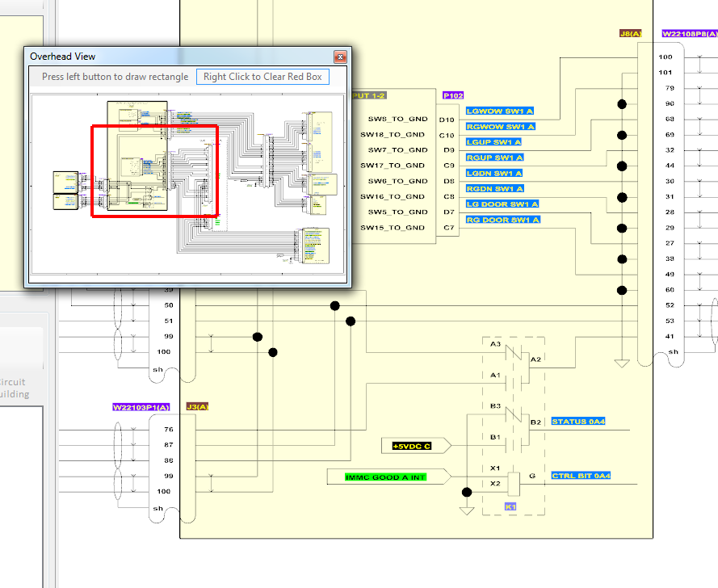Click the purple P102 connector label
718x588 pixels.
(x=453, y=95)
